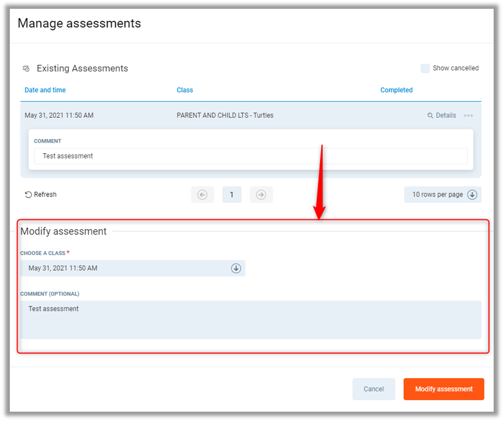
Task: Click the Existing Assessments header icon
Action: (26, 68)
